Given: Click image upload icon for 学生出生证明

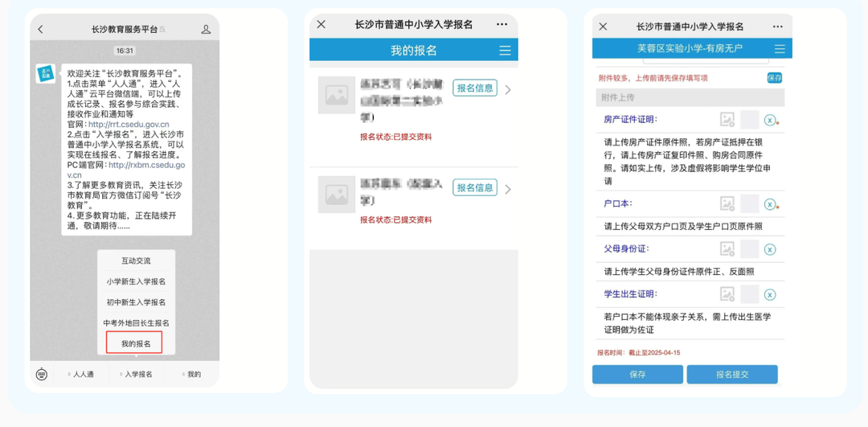Looking at the screenshot, I should tap(727, 294).
